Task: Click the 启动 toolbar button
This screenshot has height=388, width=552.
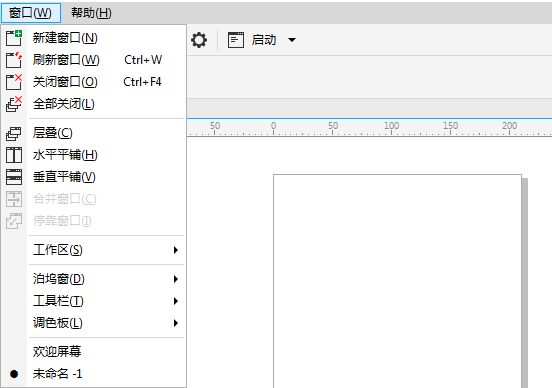Action: click(x=264, y=40)
